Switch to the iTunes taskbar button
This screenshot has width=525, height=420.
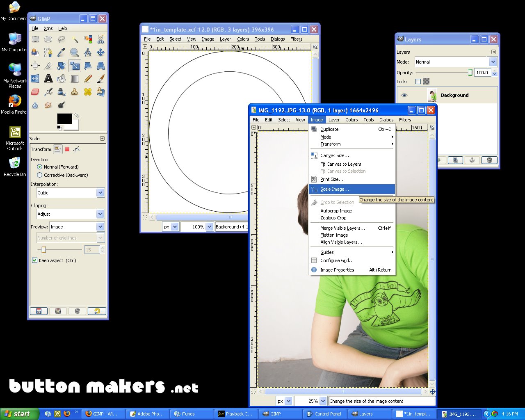pos(192,414)
